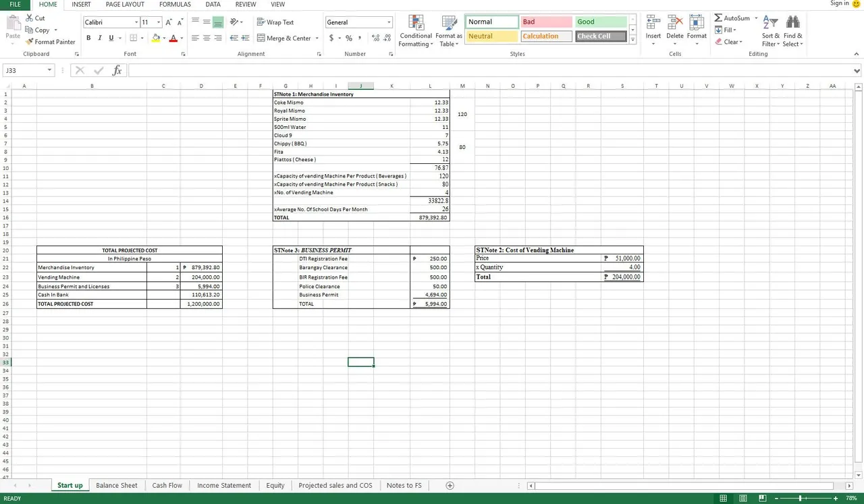Click the Paste clipboard icon
The width and height of the screenshot is (864, 504).
(12, 24)
